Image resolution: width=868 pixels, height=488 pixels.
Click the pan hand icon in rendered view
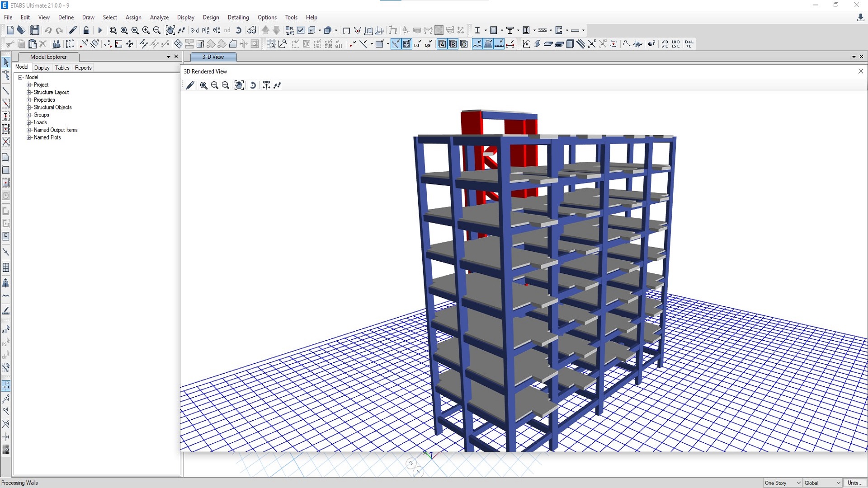click(x=239, y=85)
